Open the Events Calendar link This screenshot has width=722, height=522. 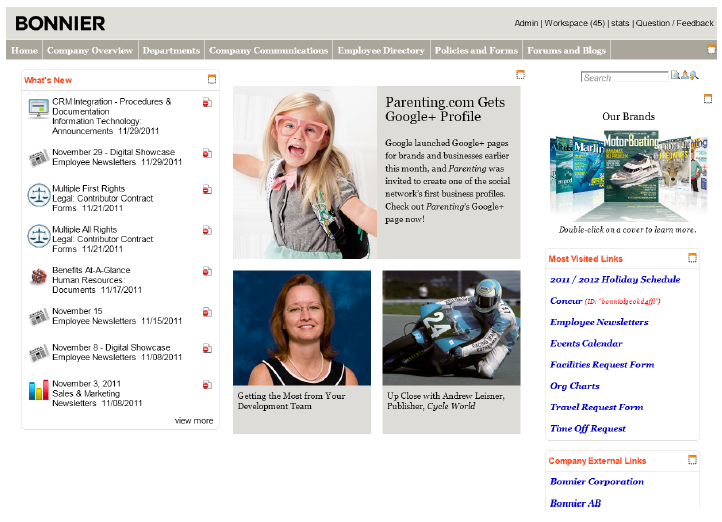586,343
